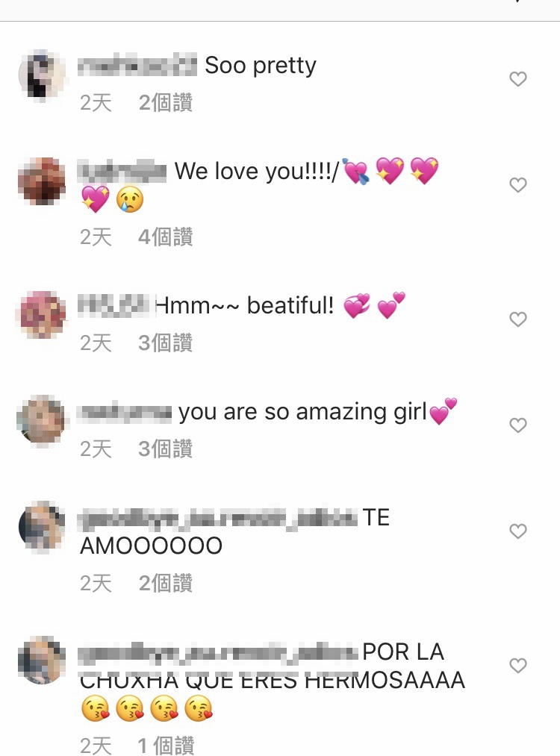View profile picture beside 'Hmm~~ beatiful!'
The height and width of the screenshot is (756, 560).
click(42, 316)
